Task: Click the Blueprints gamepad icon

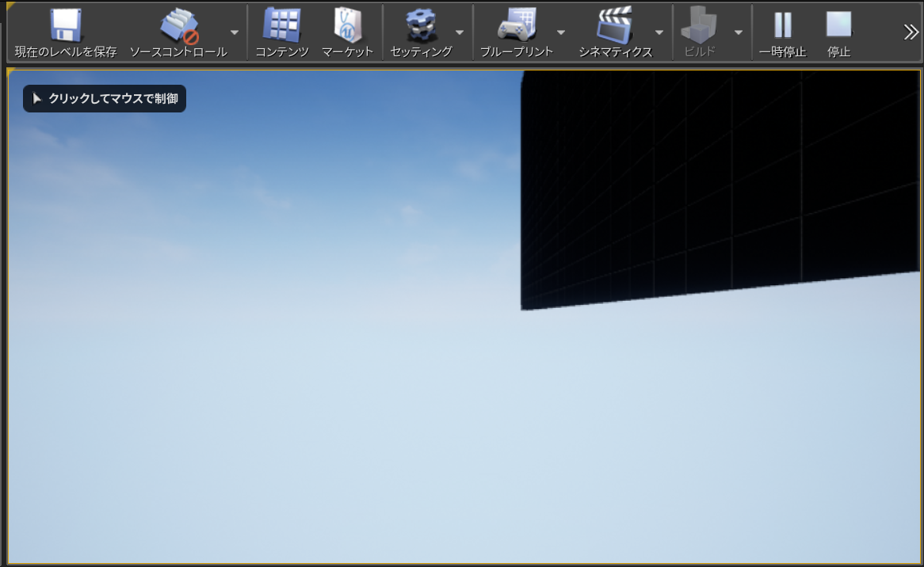Action: coord(516,25)
